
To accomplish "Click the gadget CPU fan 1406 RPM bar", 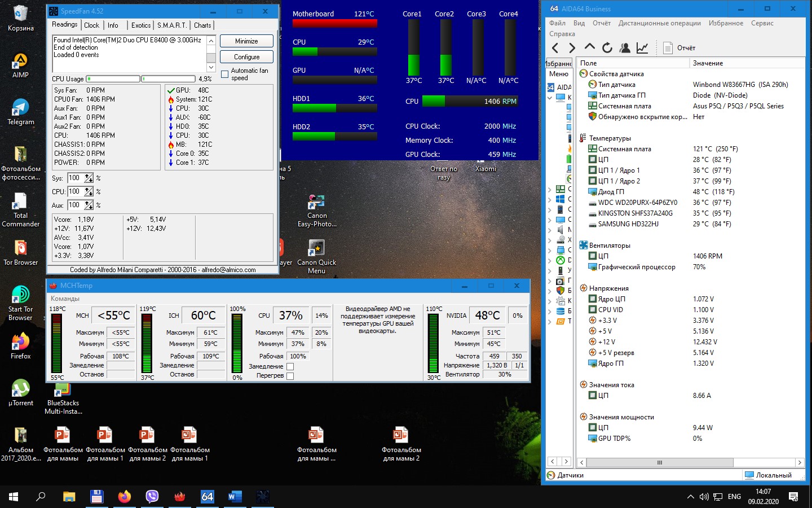I will [x=470, y=101].
